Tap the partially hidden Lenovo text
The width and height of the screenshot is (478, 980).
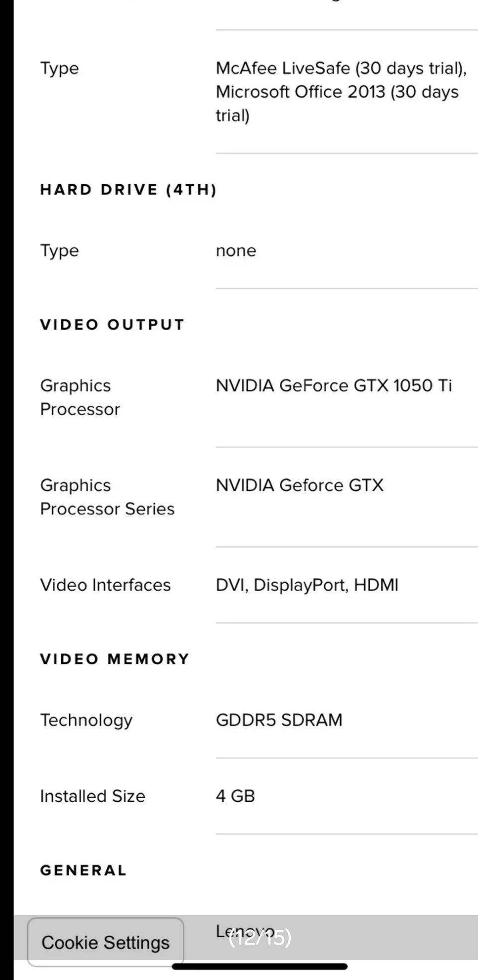coord(245,930)
